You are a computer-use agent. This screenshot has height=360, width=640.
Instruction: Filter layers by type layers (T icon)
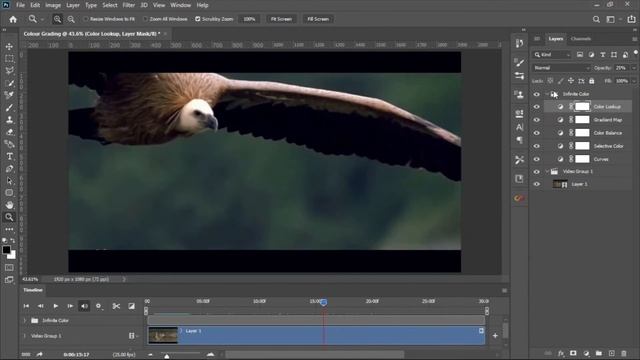pos(602,55)
